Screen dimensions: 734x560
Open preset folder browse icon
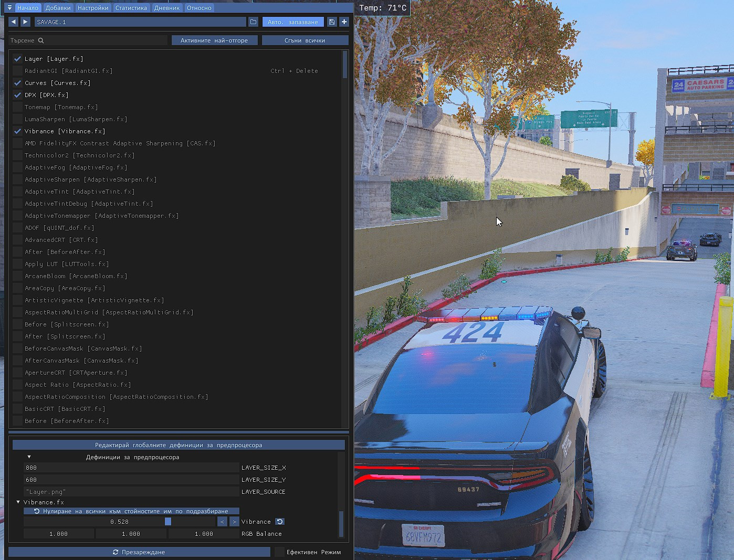(253, 22)
